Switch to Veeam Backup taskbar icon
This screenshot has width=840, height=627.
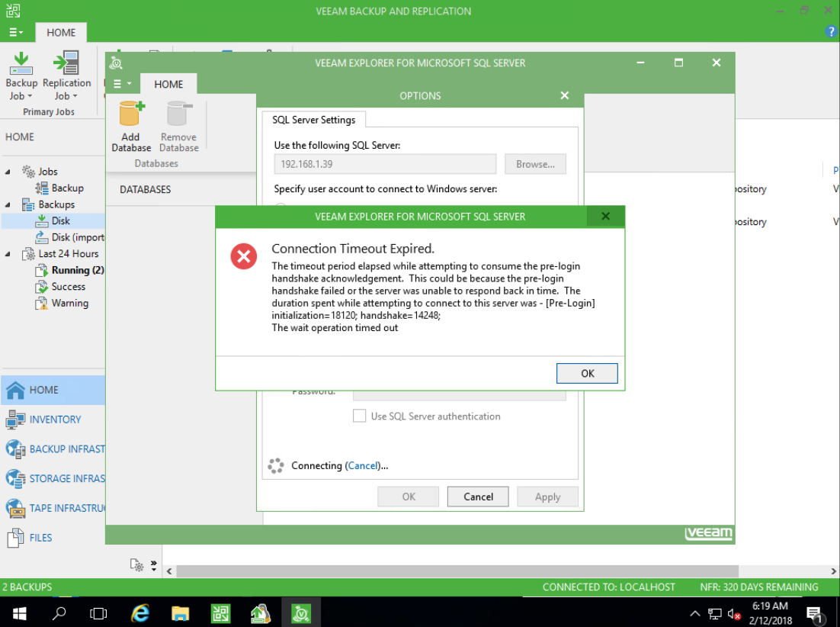(220, 613)
